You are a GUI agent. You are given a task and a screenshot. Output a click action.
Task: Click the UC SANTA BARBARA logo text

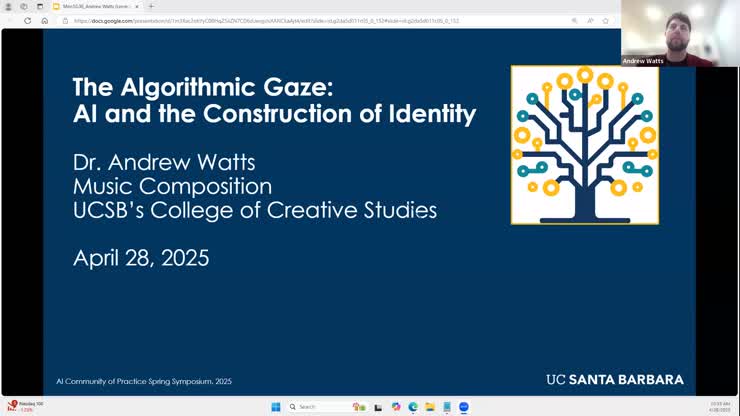[x=615, y=380]
